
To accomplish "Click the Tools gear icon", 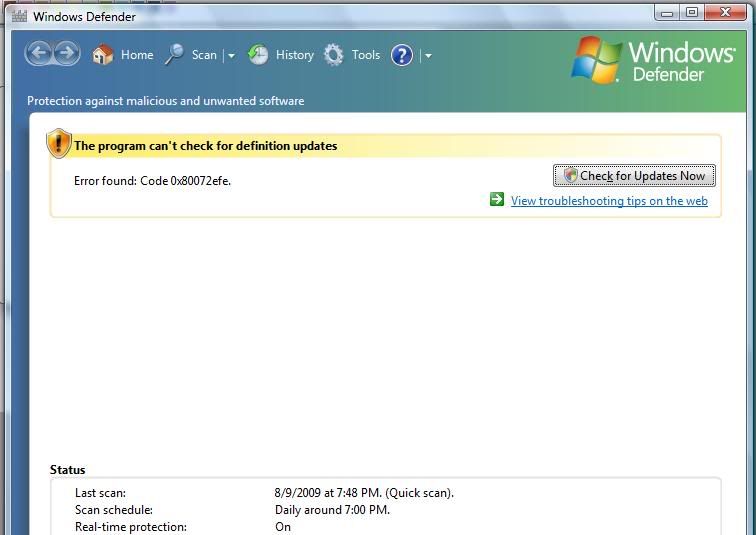I will coord(334,54).
